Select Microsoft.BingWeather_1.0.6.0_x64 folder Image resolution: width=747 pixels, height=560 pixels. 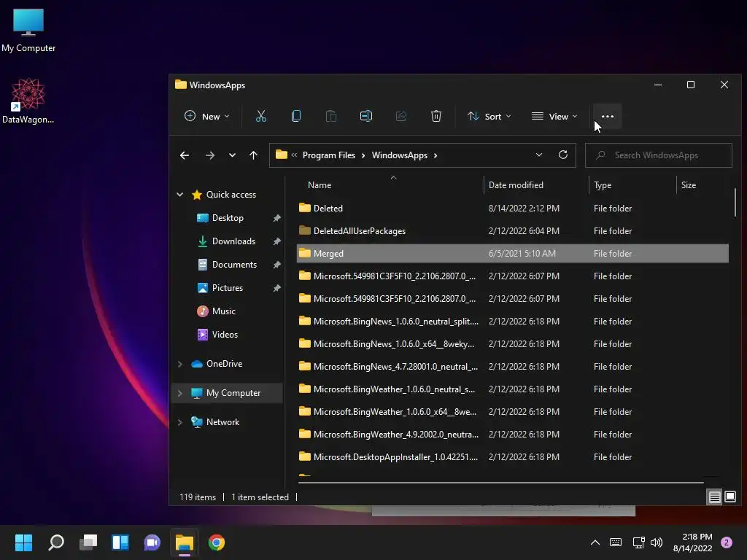513,412
